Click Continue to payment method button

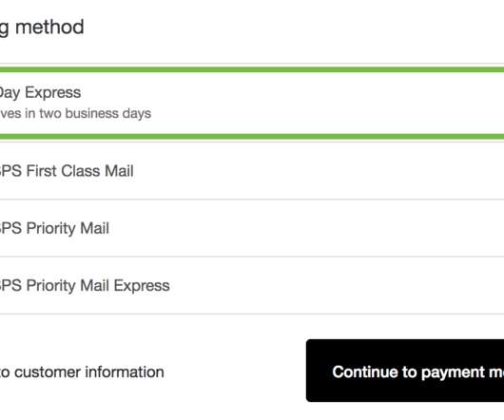pyautogui.click(x=405, y=371)
